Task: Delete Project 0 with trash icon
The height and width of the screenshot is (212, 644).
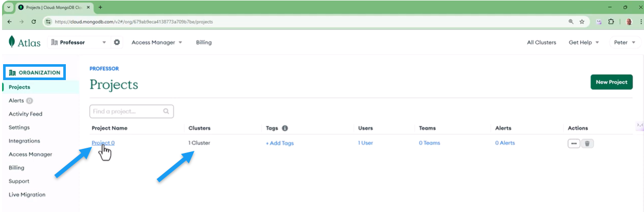Action: click(x=588, y=143)
